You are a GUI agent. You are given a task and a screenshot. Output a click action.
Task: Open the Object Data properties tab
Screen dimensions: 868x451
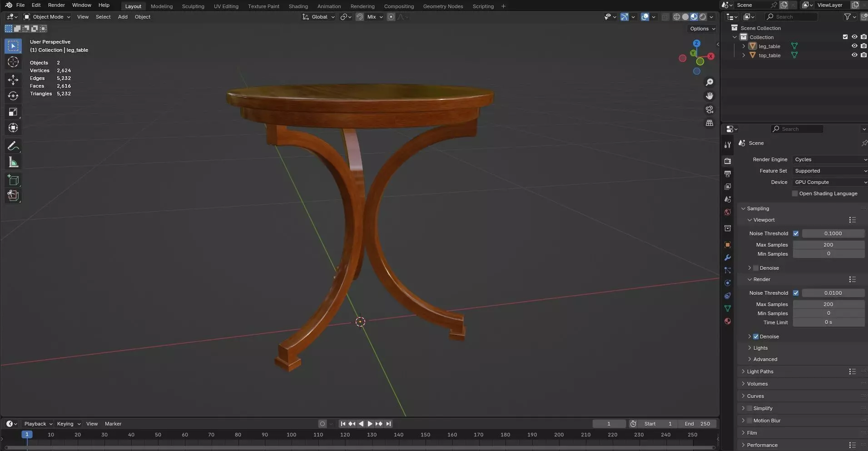(728, 308)
